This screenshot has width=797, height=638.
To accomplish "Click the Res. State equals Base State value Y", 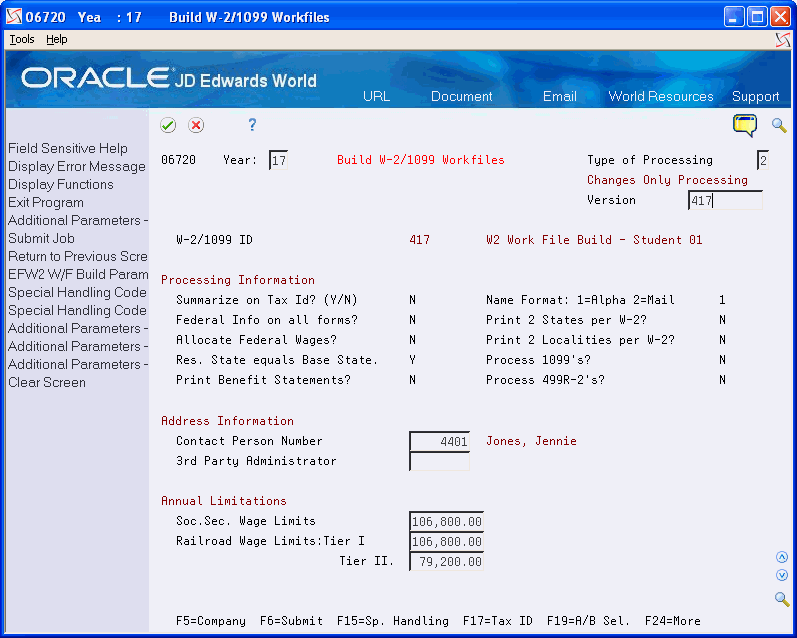I will point(412,360).
